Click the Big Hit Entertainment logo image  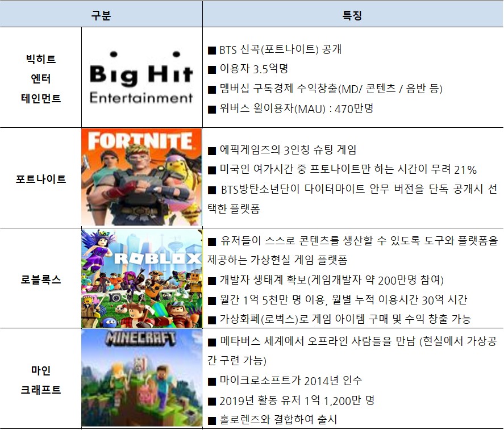point(141,77)
